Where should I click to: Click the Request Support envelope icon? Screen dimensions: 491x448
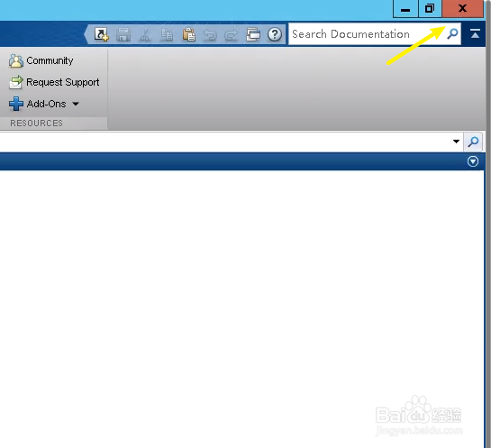point(15,82)
